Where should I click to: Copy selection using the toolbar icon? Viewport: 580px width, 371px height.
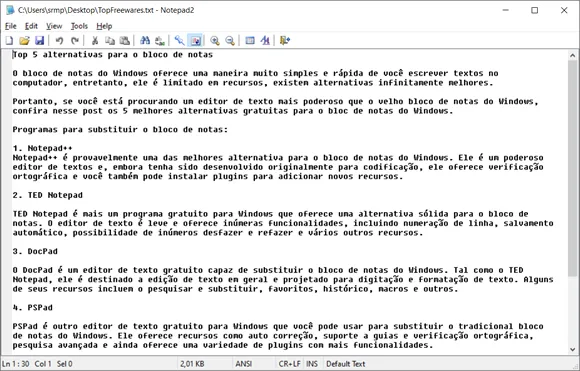click(110, 40)
